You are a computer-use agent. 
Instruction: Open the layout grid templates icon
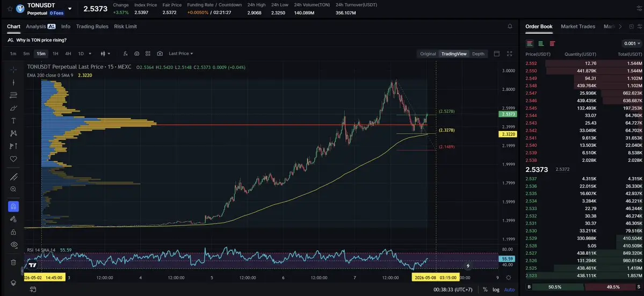coord(148,53)
